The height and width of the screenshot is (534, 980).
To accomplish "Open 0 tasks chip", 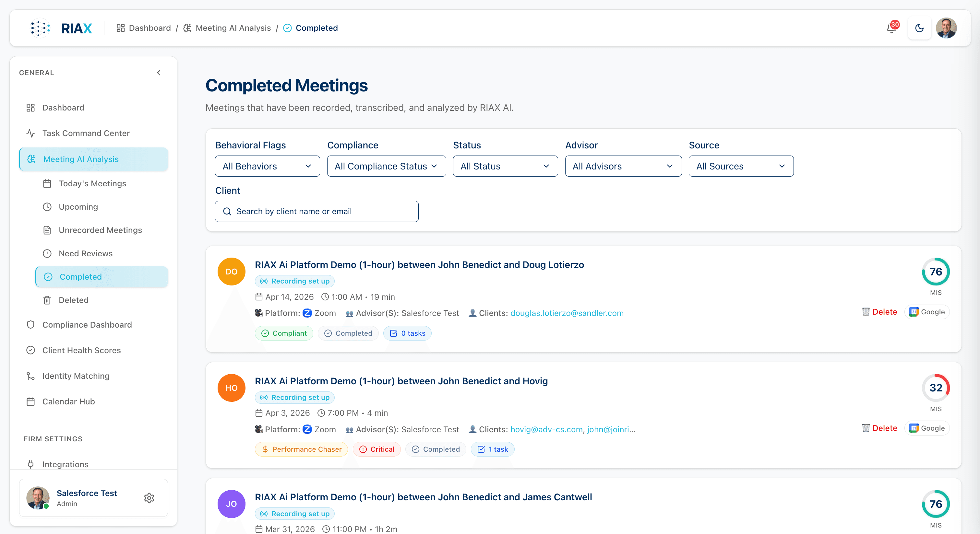I will [407, 333].
